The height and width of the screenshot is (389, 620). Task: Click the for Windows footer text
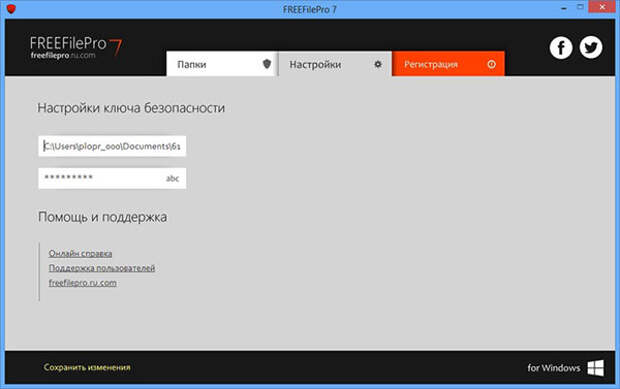click(x=554, y=368)
